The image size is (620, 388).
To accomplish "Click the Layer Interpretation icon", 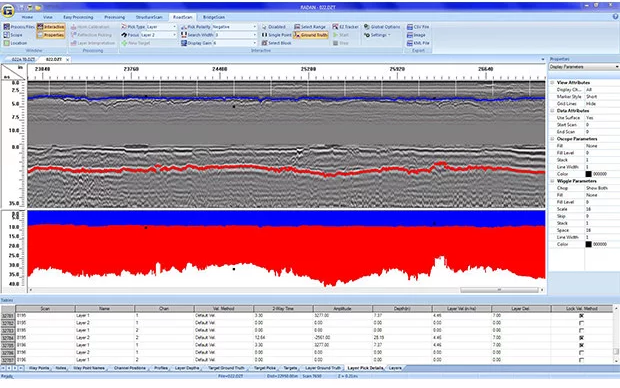I will pos(74,43).
